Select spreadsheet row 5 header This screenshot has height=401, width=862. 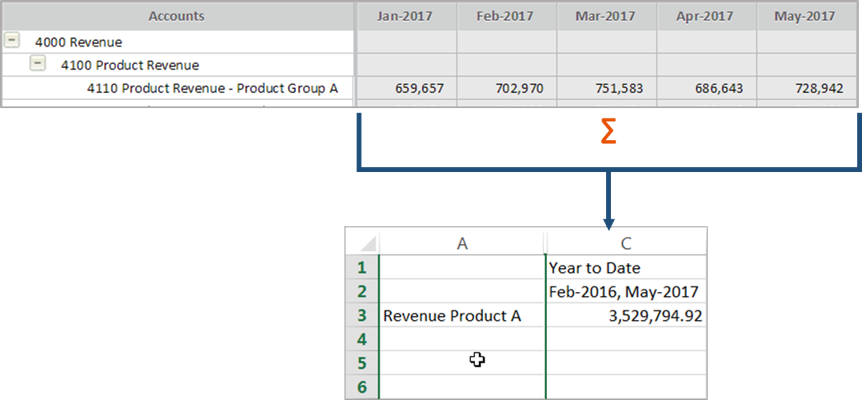click(x=362, y=363)
